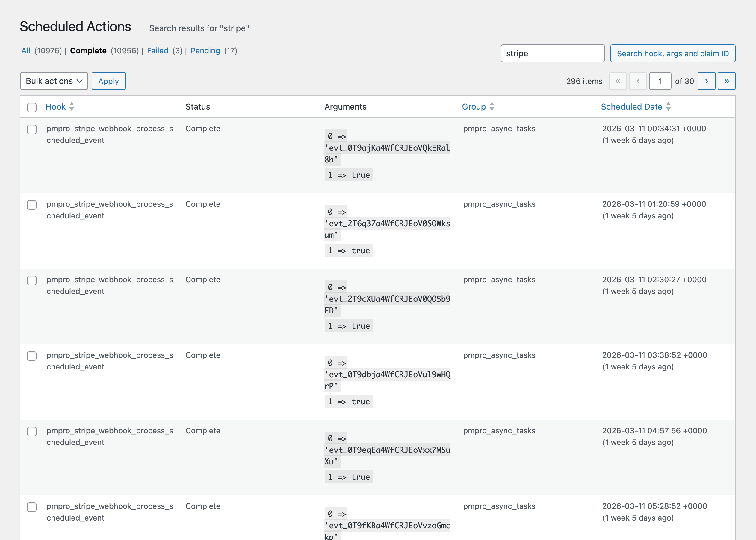
Task: Select the Complete filter link
Action: pyautogui.click(x=88, y=51)
